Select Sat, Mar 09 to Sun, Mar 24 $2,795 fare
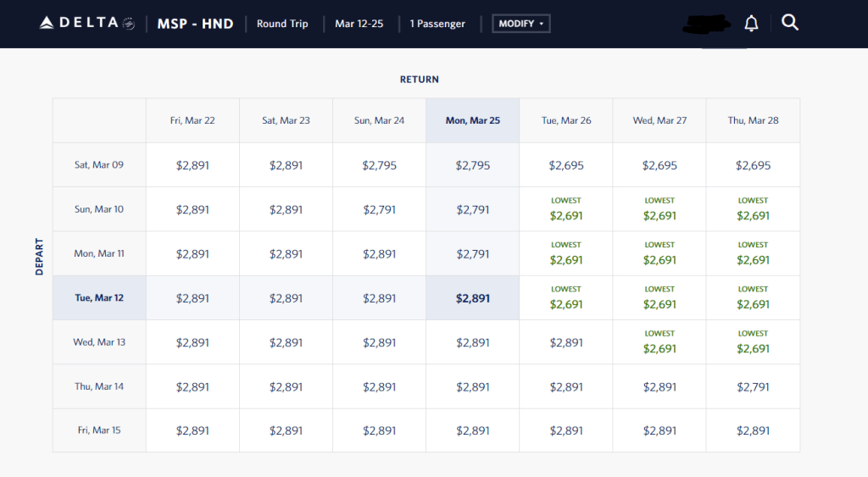This screenshot has width=868, height=477. pyautogui.click(x=380, y=165)
